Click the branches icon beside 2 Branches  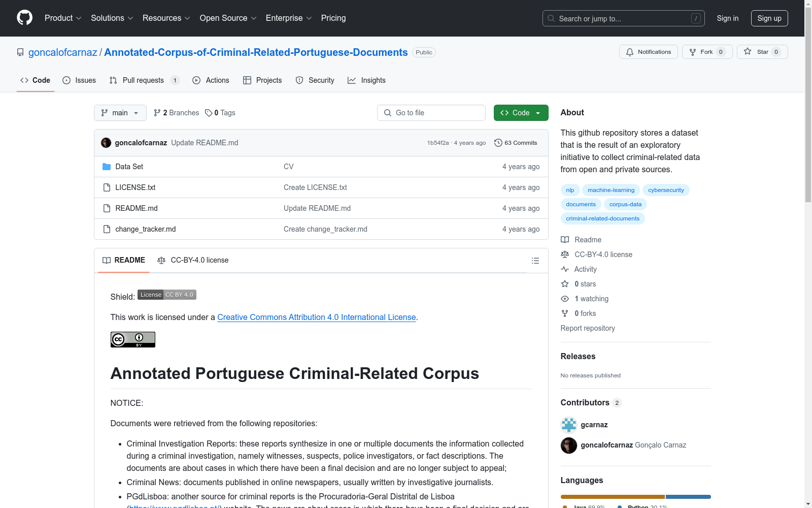(x=157, y=113)
